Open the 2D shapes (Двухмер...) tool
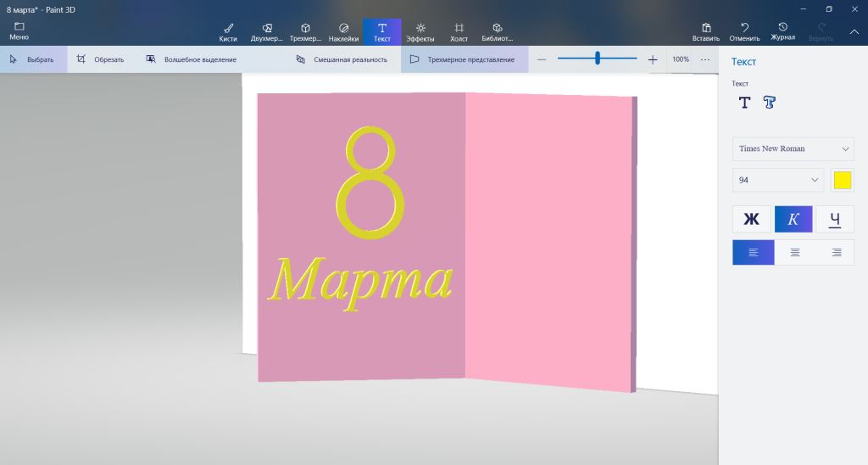Viewport: 868px width, 465px height. [x=267, y=32]
